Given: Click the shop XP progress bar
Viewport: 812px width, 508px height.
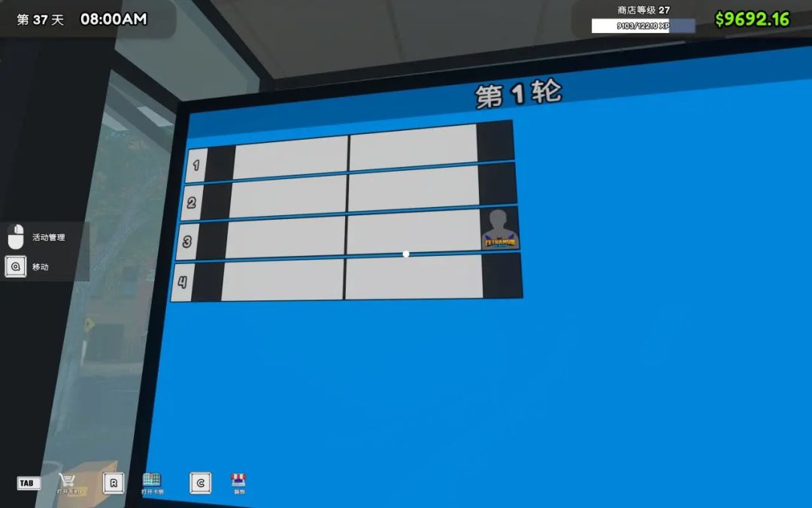Looking at the screenshot, I should (643, 26).
